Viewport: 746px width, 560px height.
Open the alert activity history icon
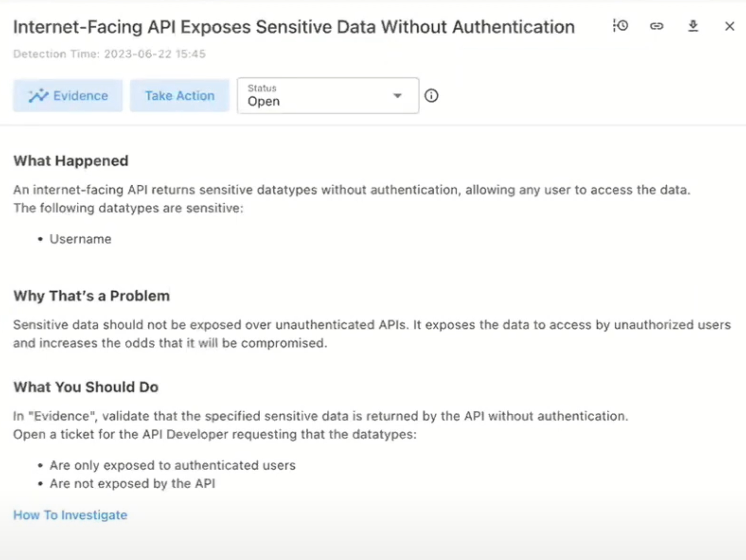point(621,26)
